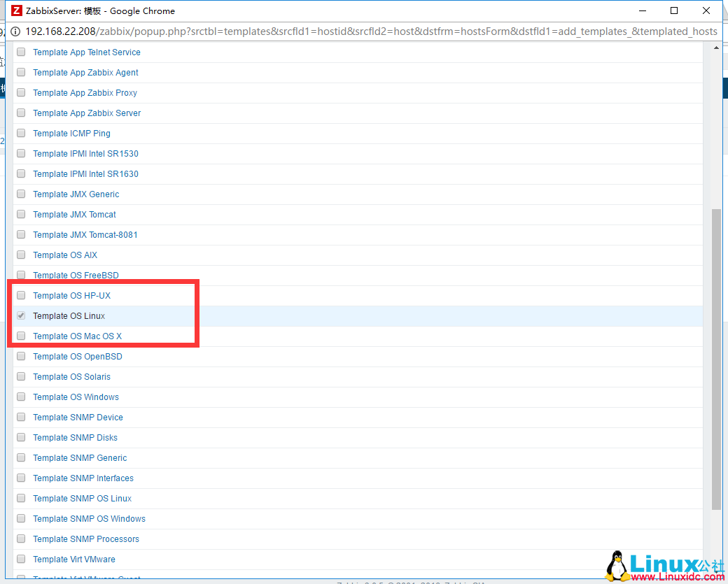Screen dimensions: 728x584
Task: Click the Template OS Solaris link
Action: [71, 377]
